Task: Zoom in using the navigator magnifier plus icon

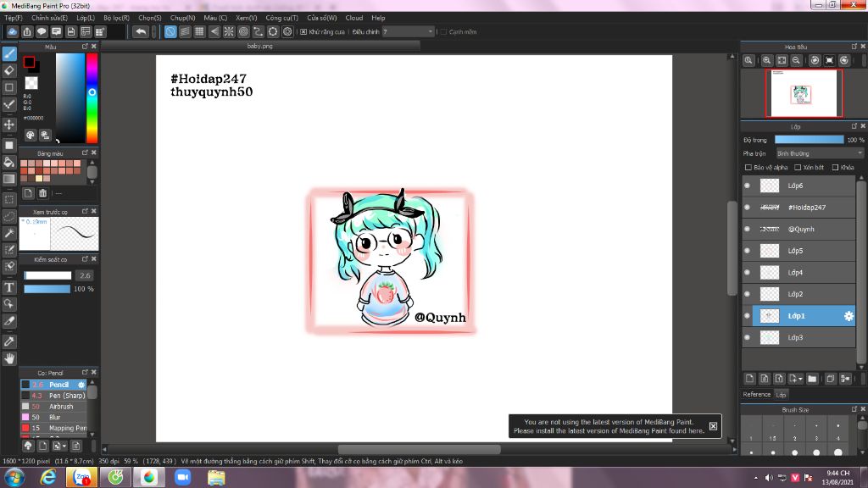Action: tap(766, 60)
